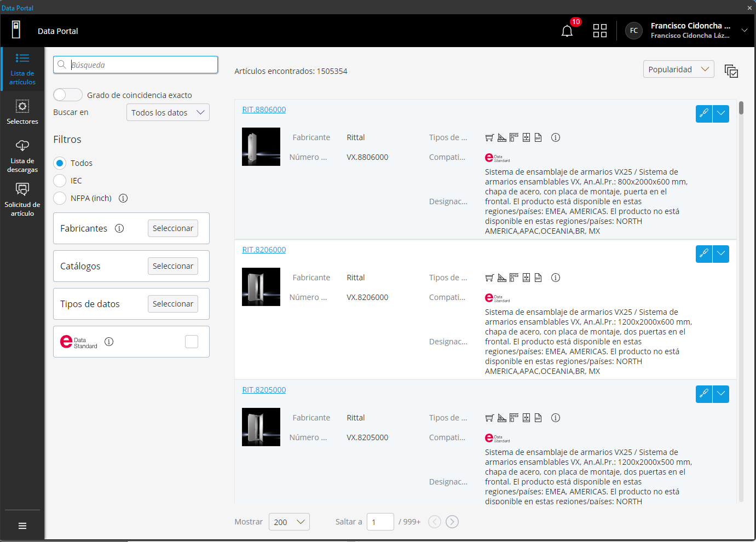Click data types info icon for RIT.8205000
Viewport: 756px width, 542px height.
(x=556, y=418)
